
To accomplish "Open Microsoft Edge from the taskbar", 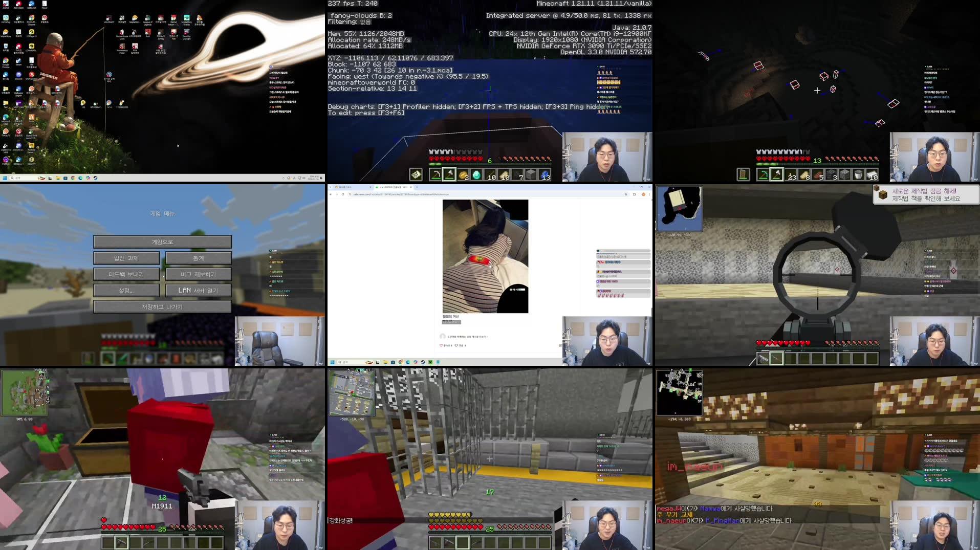I will coord(80,178).
